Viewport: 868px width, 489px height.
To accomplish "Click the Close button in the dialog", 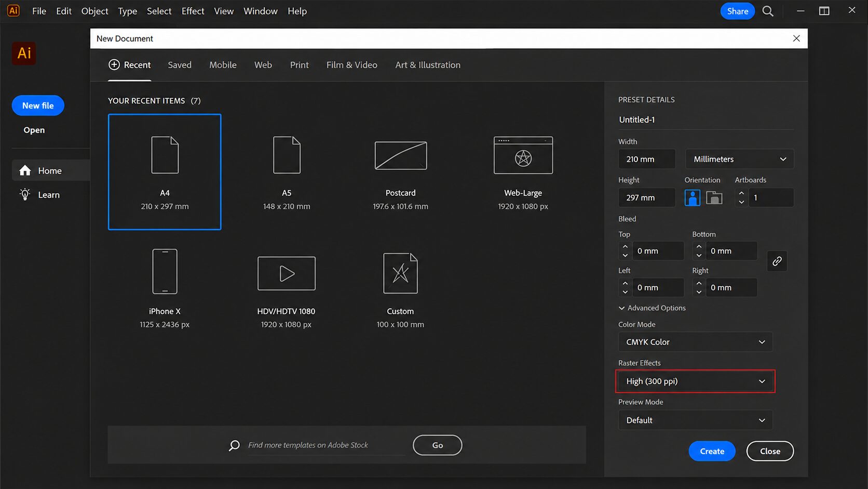I will click(x=770, y=451).
